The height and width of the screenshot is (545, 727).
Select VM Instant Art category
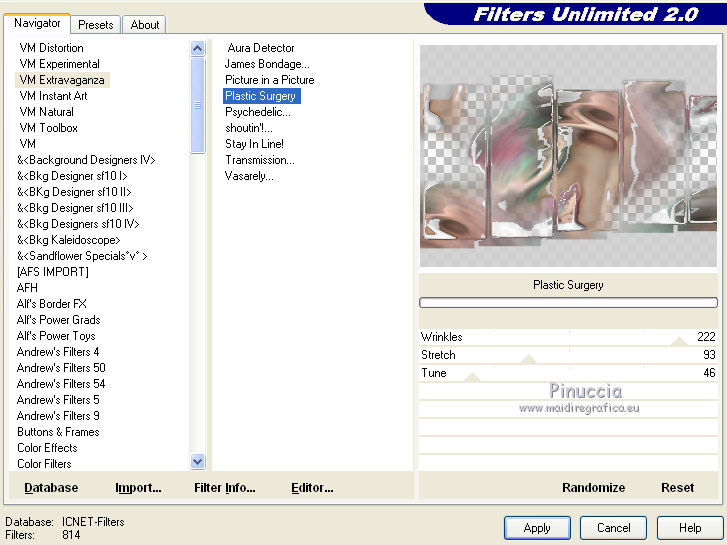coord(53,96)
